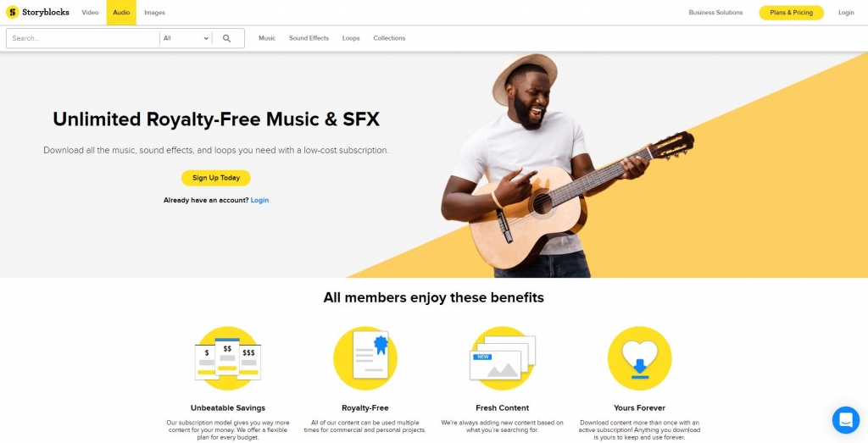Click the Yours Forever heart download icon
868x443 pixels.
point(639,358)
